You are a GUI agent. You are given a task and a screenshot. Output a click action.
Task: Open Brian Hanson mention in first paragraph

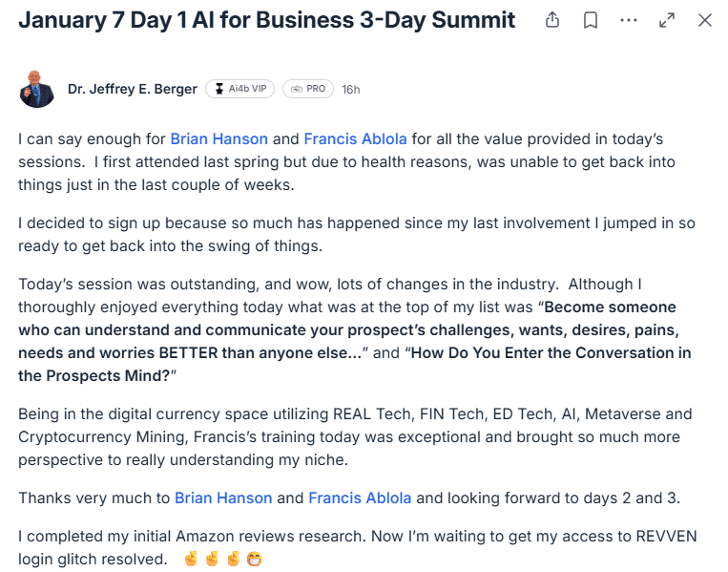(219, 138)
